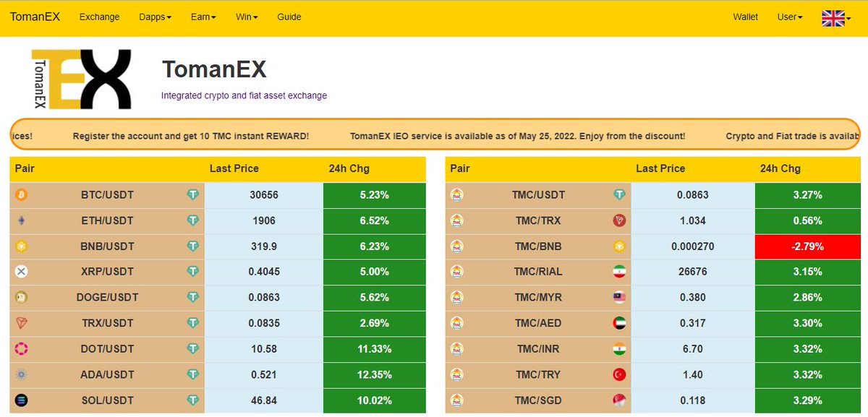Click the 'Register the account' ticker message
The width and height of the screenshot is (868, 417).
pyautogui.click(x=191, y=136)
